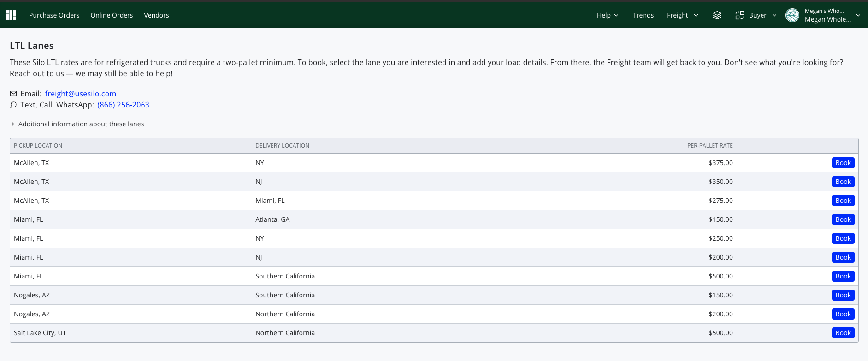
Task: Click the (866) 256-2063 phone link
Action: pyautogui.click(x=123, y=105)
